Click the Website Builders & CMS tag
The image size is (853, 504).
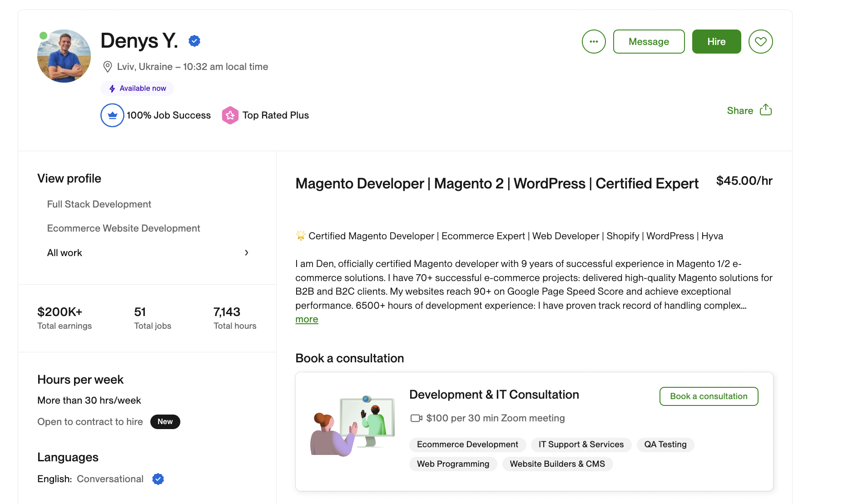pos(557,464)
